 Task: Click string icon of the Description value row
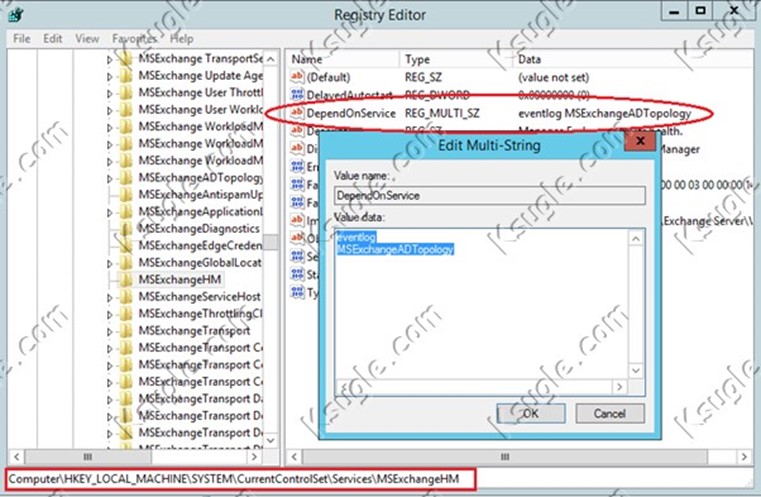pos(297,130)
